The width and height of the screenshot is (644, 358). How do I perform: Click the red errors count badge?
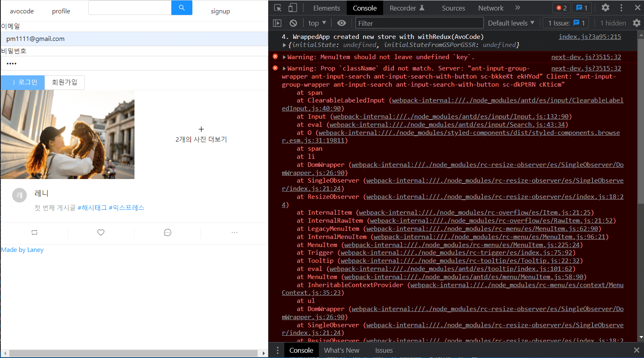pyautogui.click(x=561, y=8)
